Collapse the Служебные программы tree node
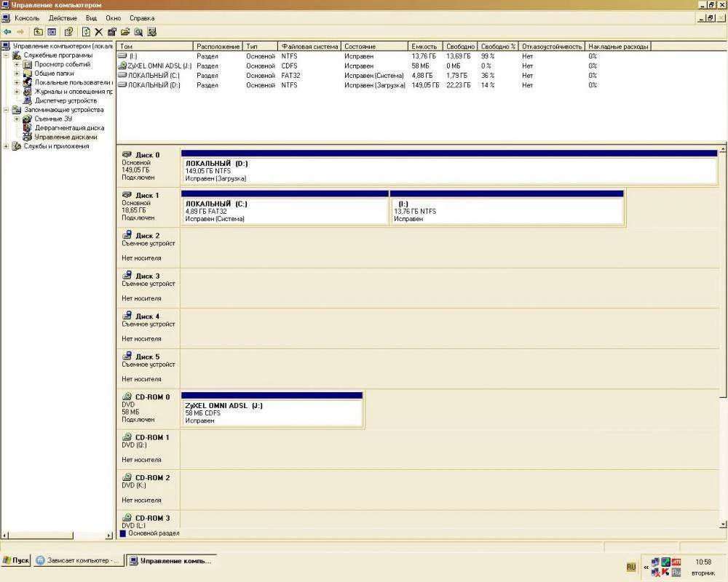The height and width of the screenshot is (582, 728). 7,55
